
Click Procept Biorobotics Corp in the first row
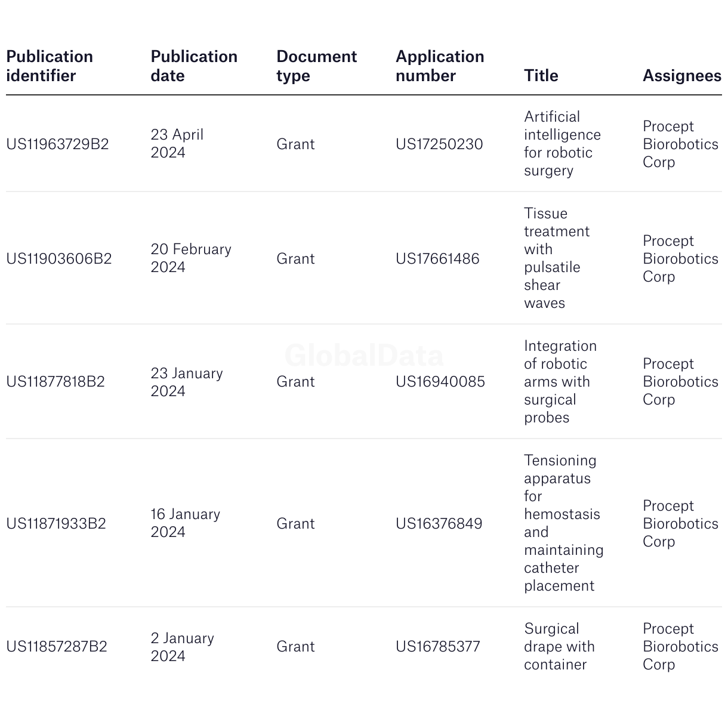pos(680,144)
